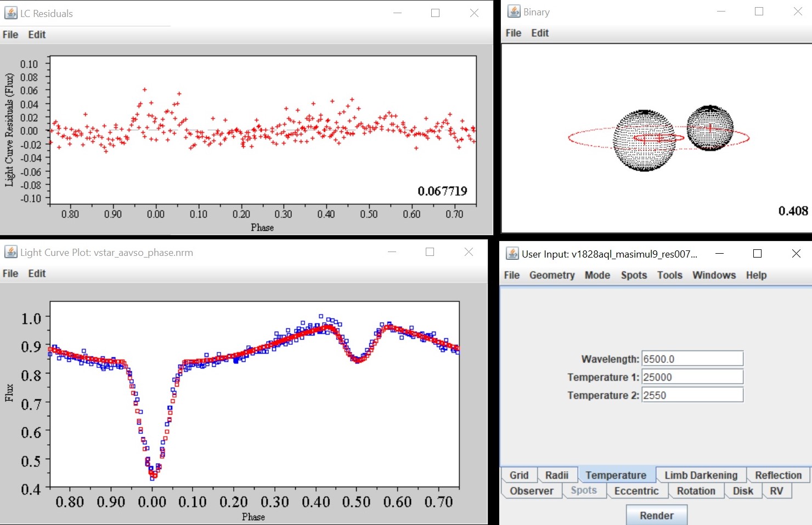Open the RV tab
This screenshot has height=525, width=812.
point(776,491)
